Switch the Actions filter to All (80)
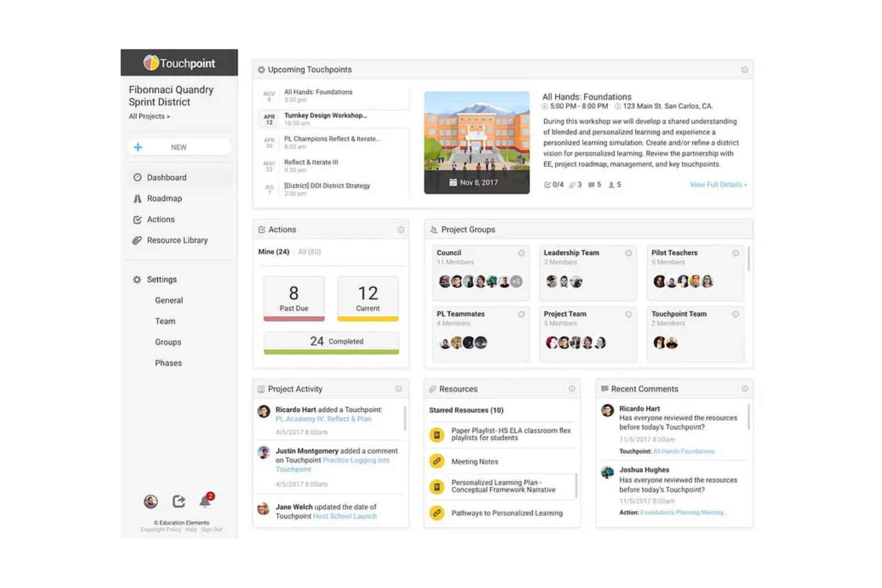The width and height of the screenshot is (882, 588). point(309,251)
